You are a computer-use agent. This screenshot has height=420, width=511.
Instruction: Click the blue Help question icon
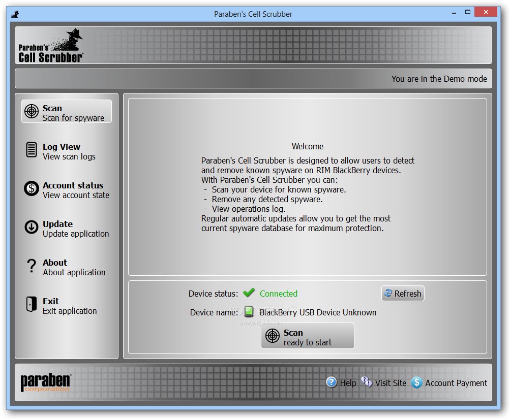coord(332,382)
